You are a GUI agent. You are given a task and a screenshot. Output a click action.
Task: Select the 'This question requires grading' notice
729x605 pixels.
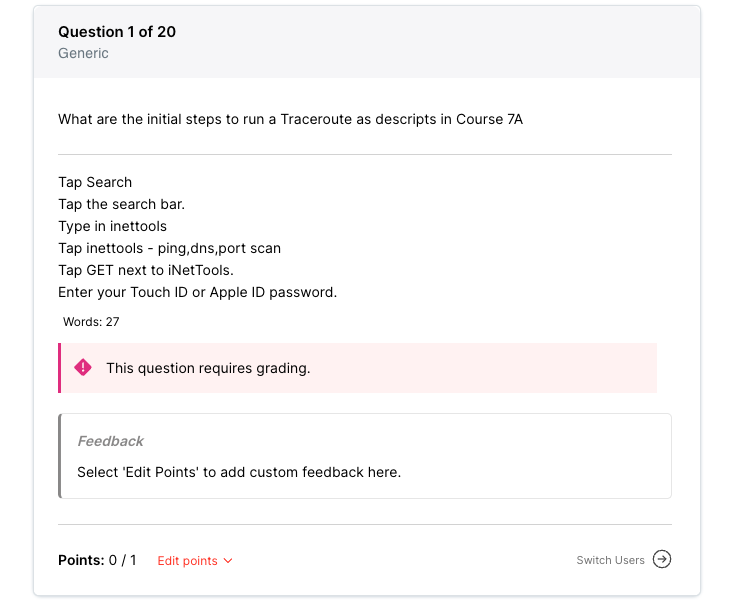[208, 368]
